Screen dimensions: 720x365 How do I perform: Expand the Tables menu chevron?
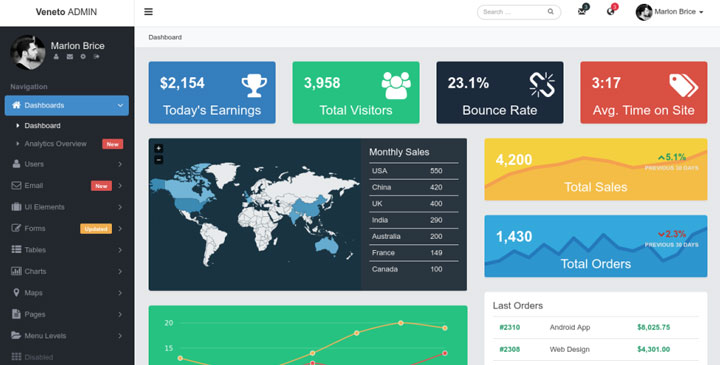pos(120,250)
